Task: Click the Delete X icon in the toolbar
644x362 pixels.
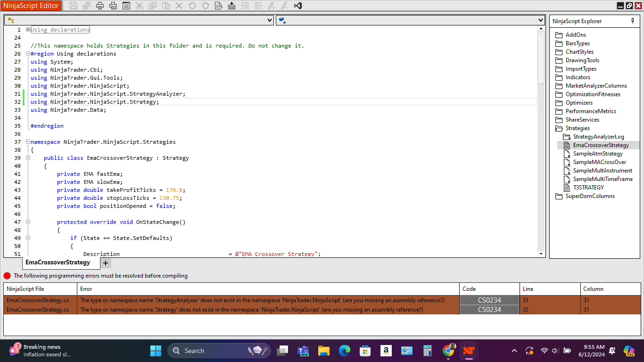Action: [x=179, y=6]
